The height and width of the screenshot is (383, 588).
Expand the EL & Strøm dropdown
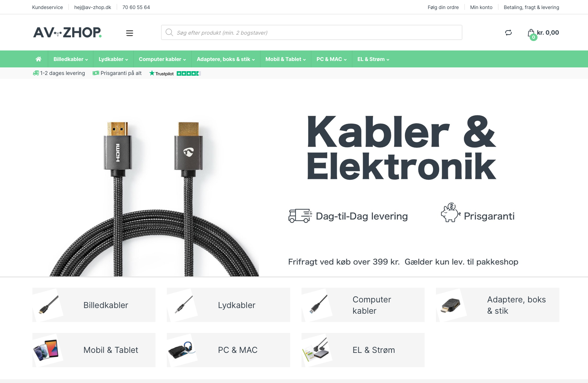(x=373, y=59)
